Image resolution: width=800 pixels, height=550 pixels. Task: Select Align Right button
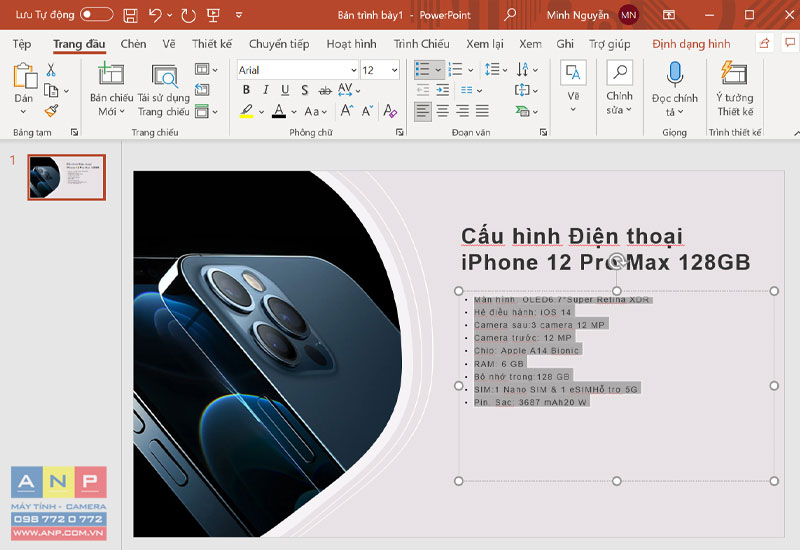(462, 111)
